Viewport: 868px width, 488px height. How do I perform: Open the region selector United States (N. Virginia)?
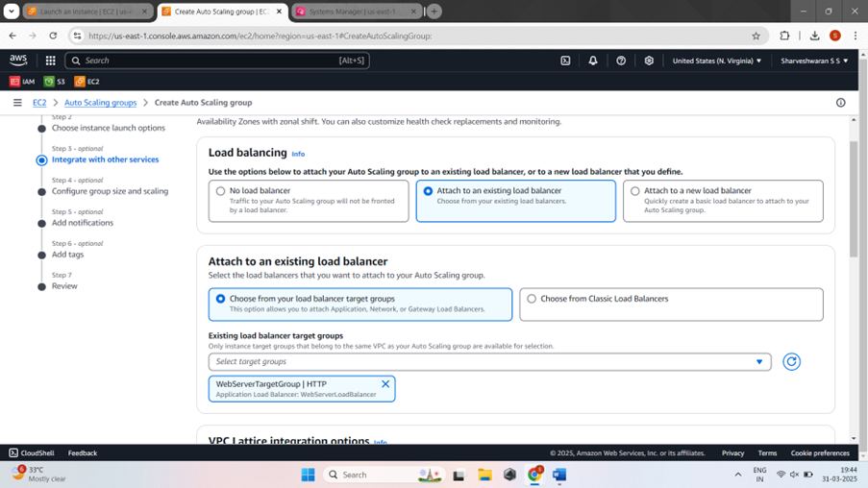tap(716, 61)
